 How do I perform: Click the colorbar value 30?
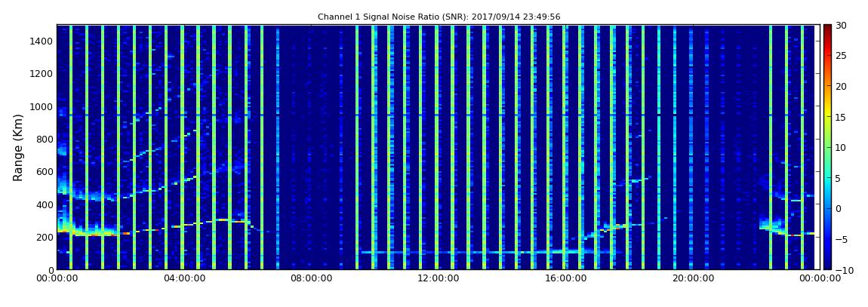pos(841,25)
